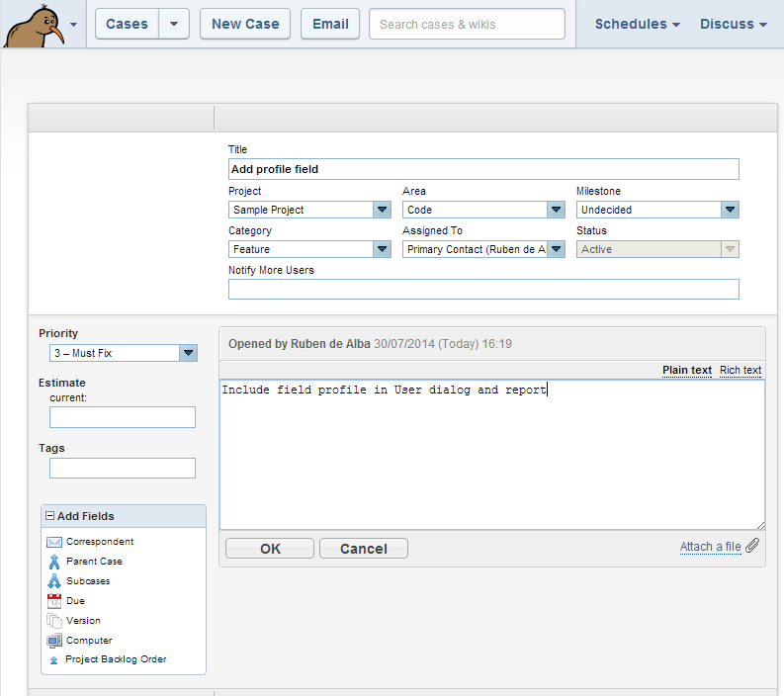This screenshot has width=784, height=696.
Task: Click the Subcases icon
Action: [54, 581]
